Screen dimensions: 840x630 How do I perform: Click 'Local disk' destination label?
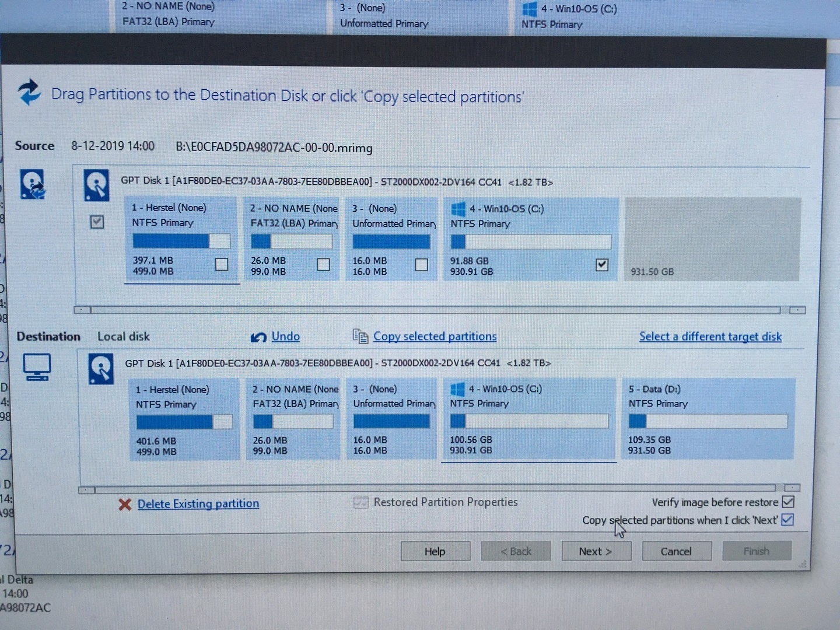[124, 337]
